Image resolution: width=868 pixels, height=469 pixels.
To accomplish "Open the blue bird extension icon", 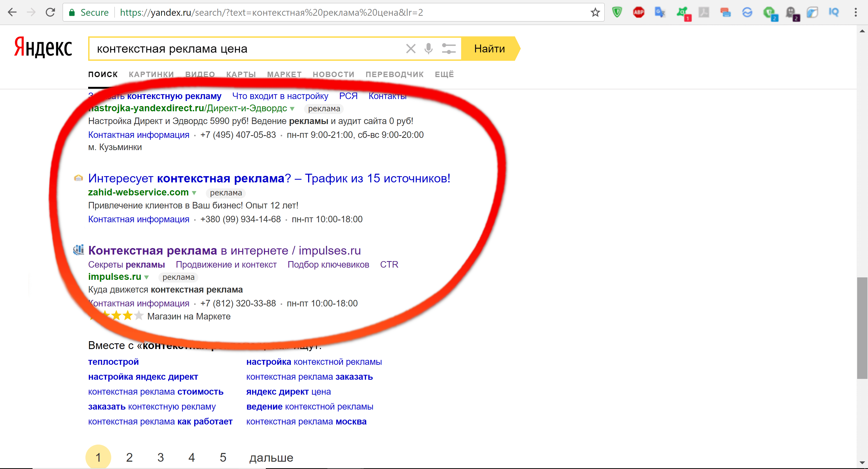I will tap(812, 12).
